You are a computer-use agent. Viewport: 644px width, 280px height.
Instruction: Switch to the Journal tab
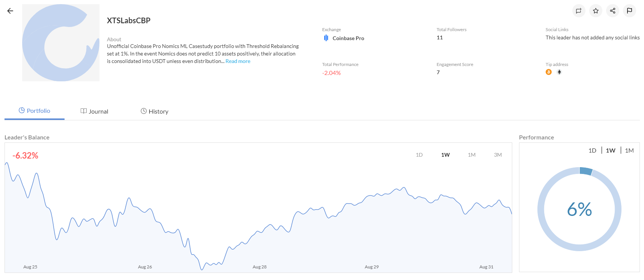(x=95, y=111)
